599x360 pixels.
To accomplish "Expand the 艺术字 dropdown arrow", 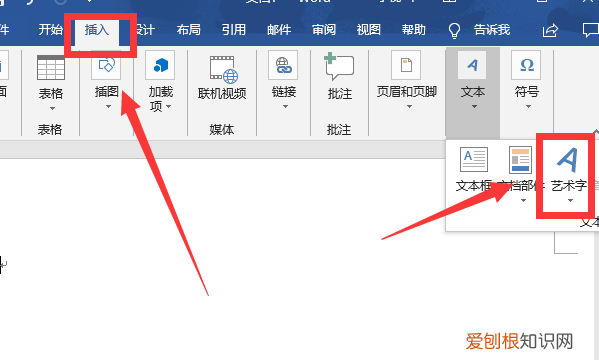I will point(570,201).
